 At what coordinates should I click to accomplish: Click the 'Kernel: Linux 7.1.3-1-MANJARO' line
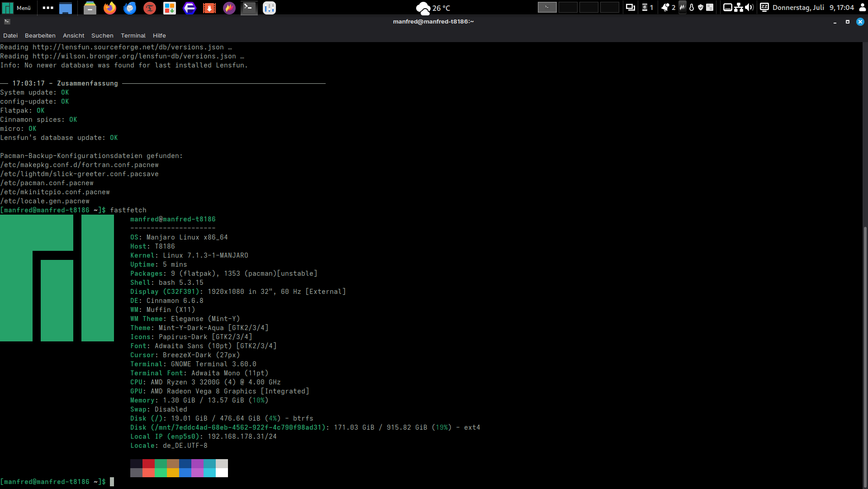189,255
